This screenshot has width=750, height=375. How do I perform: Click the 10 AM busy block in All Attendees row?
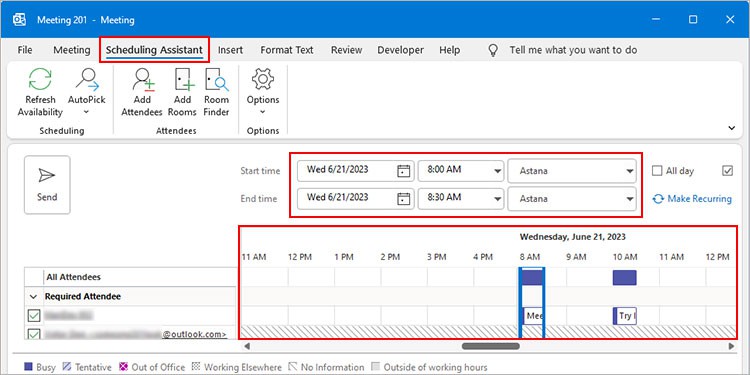[x=625, y=277]
